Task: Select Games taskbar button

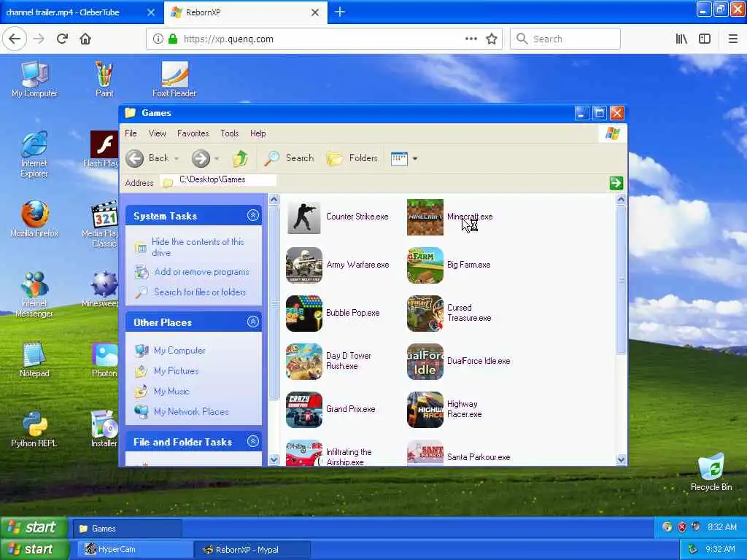Action: [127, 529]
